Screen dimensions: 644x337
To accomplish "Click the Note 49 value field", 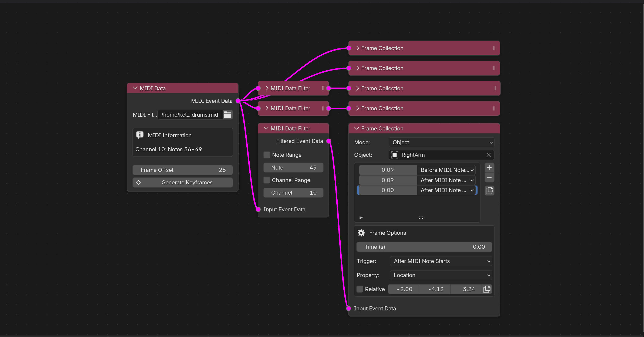I will [293, 168].
